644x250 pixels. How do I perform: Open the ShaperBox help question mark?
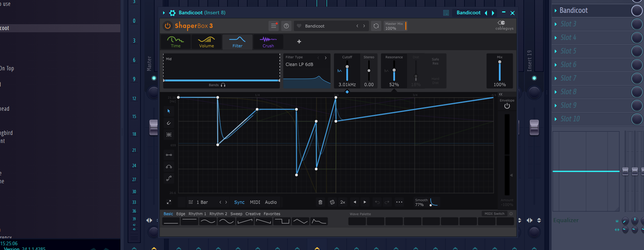pyautogui.click(x=286, y=26)
